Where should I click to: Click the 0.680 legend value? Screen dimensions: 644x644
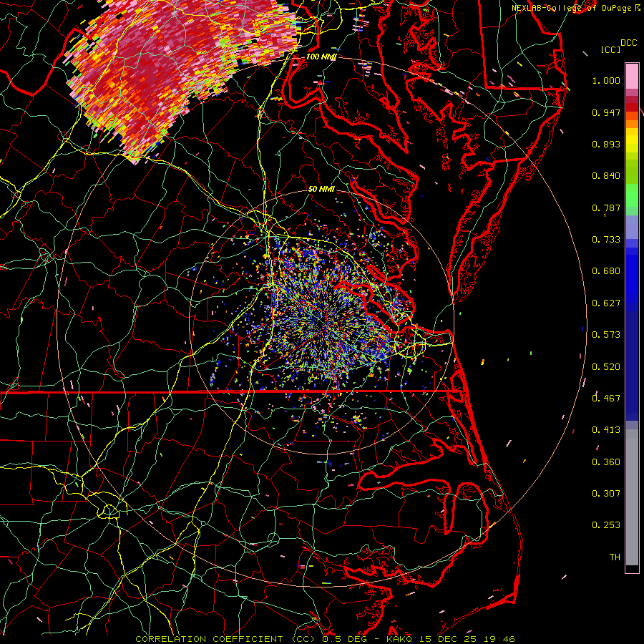606,271
